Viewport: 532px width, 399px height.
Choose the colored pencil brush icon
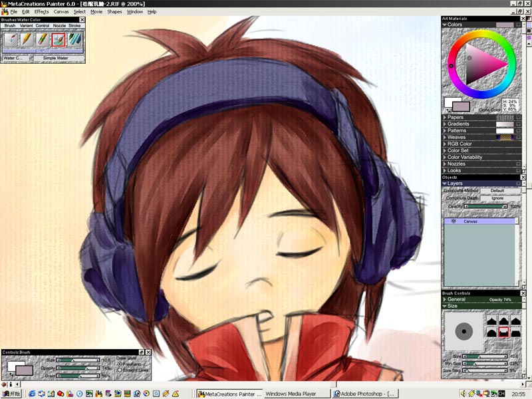click(43, 41)
